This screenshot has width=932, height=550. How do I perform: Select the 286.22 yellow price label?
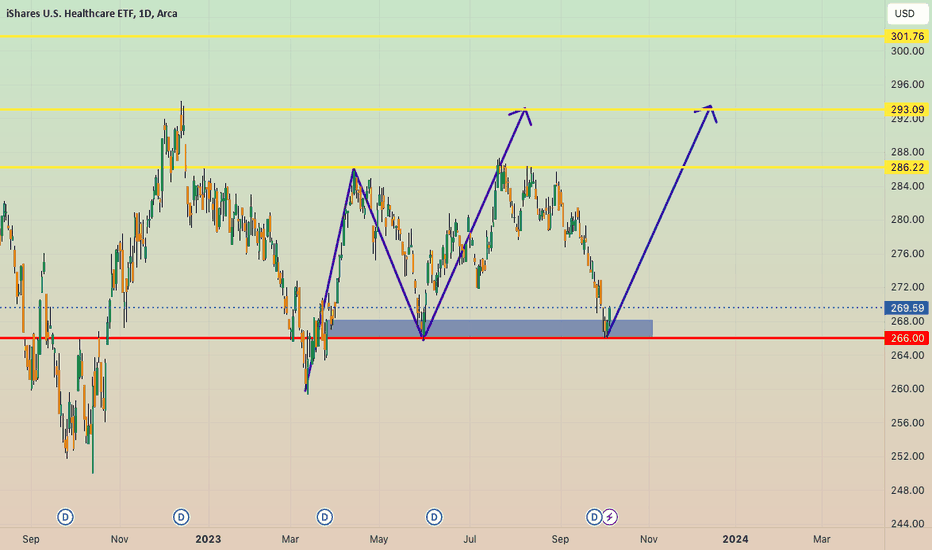tap(907, 168)
